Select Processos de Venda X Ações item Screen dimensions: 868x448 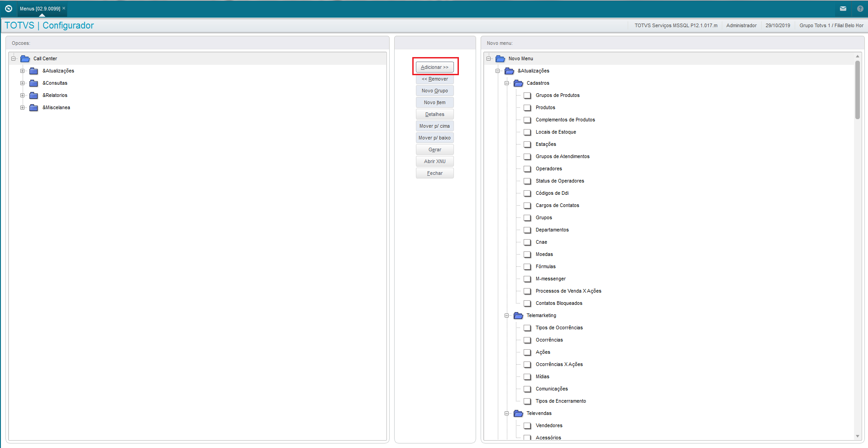pyautogui.click(x=568, y=291)
